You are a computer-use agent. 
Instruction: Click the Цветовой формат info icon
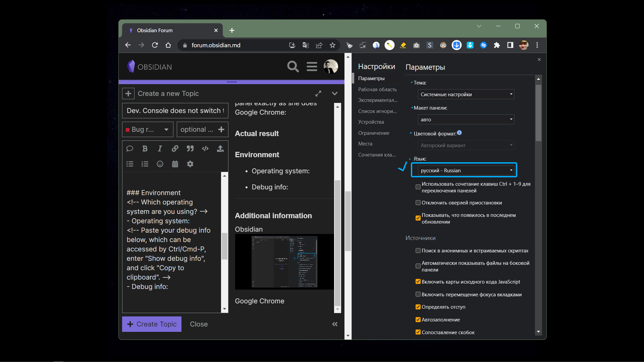(460, 133)
